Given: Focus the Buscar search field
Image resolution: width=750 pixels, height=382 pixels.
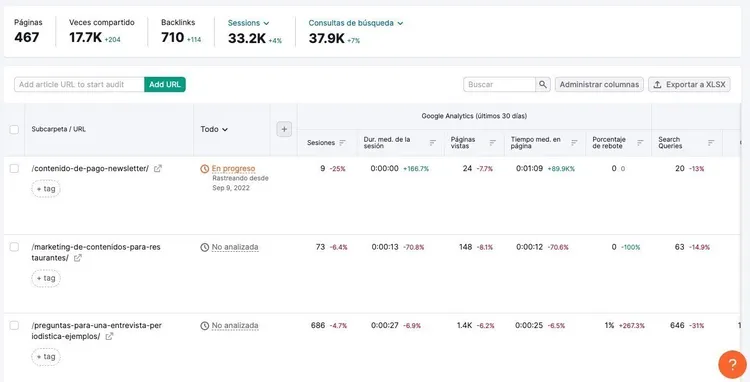Looking at the screenshot, I should pyautogui.click(x=499, y=84).
